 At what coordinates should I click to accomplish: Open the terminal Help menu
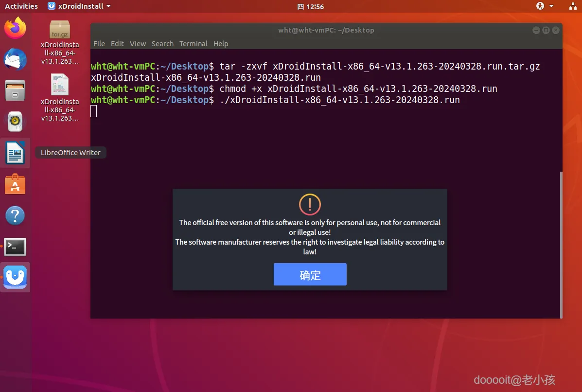coord(221,44)
